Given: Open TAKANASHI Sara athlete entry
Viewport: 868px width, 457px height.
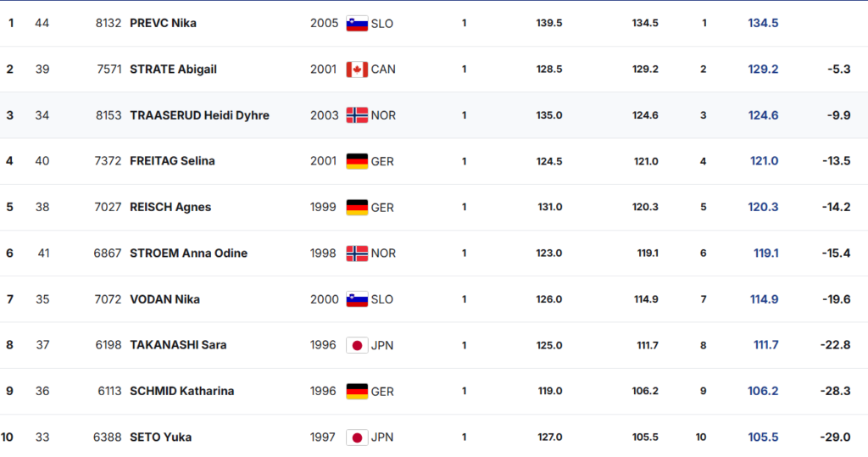Looking at the screenshot, I should pos(178,345).
